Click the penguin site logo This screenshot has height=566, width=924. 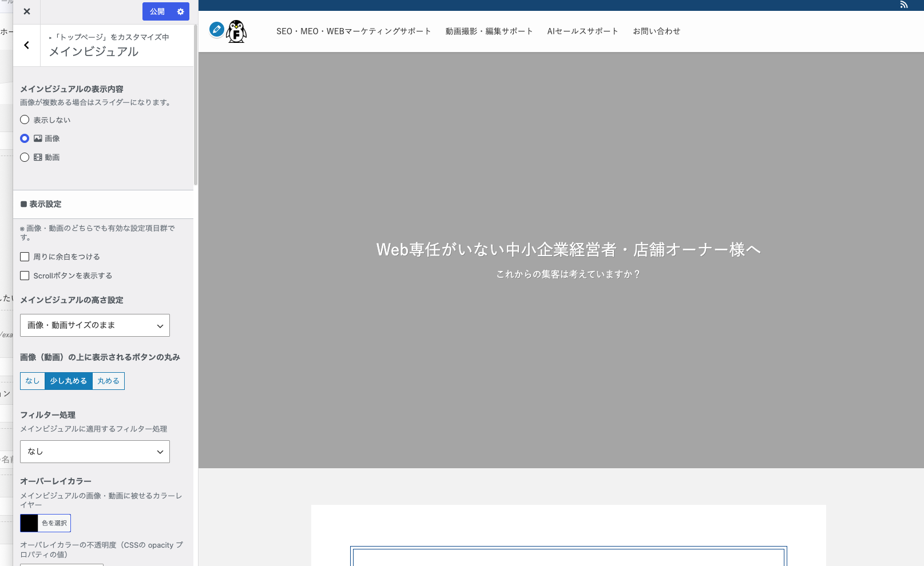pos(236,31)
